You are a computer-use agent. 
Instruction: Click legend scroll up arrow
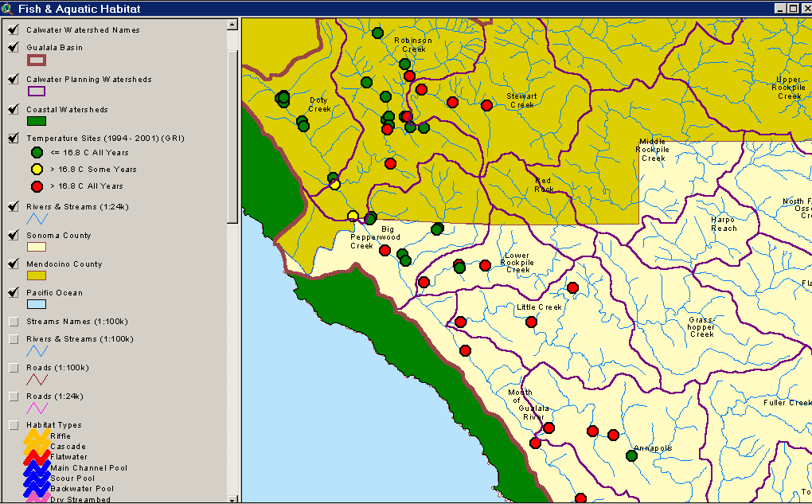[232, 25]
